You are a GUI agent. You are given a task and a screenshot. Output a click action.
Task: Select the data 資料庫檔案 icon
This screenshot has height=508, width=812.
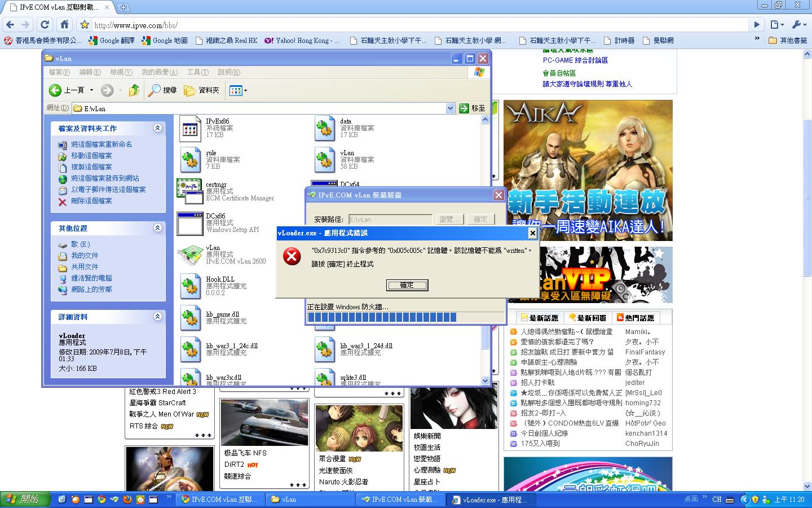pyautogui.click(x=325, y=129)
